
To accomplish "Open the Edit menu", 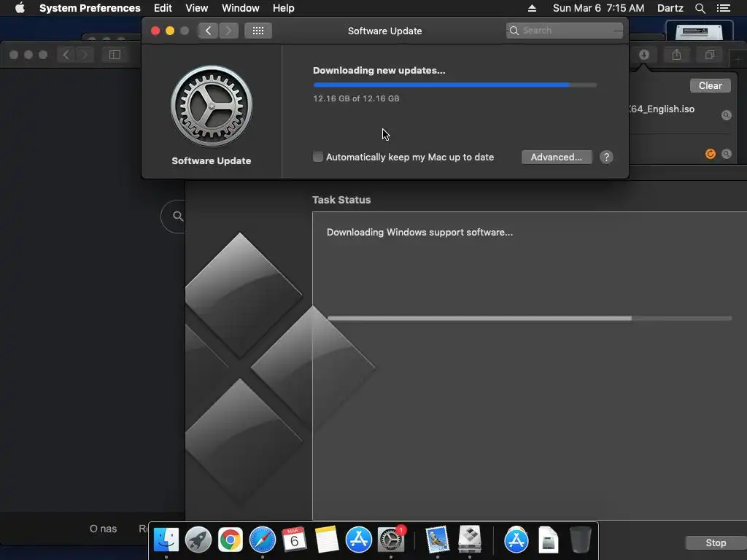I will coord(163,8).
